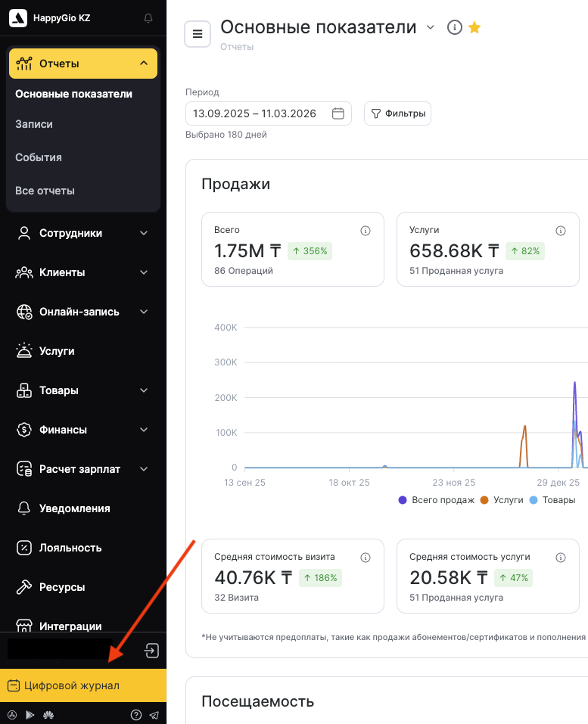This screenshot has height=724, width=588.
Task: Open the Записи reports submenu item
Action: 34,124
